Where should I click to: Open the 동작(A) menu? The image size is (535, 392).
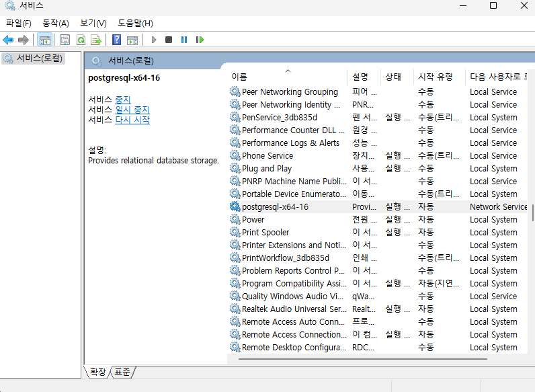56,24
